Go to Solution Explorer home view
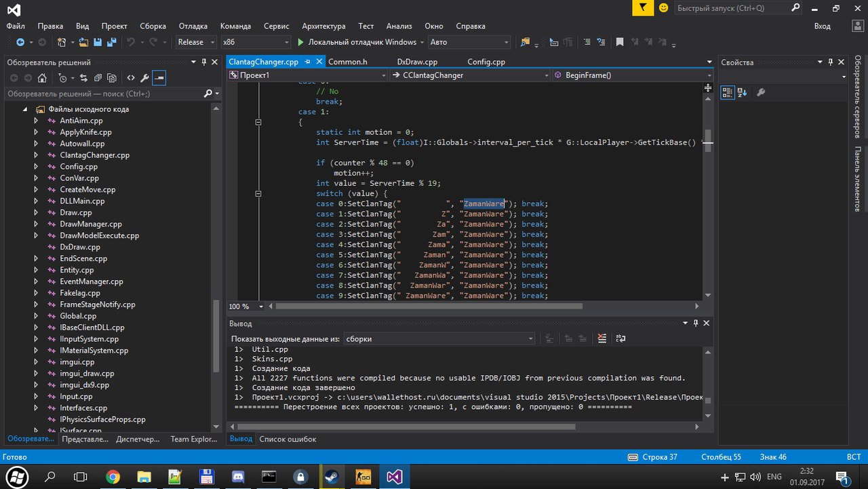 42,78
